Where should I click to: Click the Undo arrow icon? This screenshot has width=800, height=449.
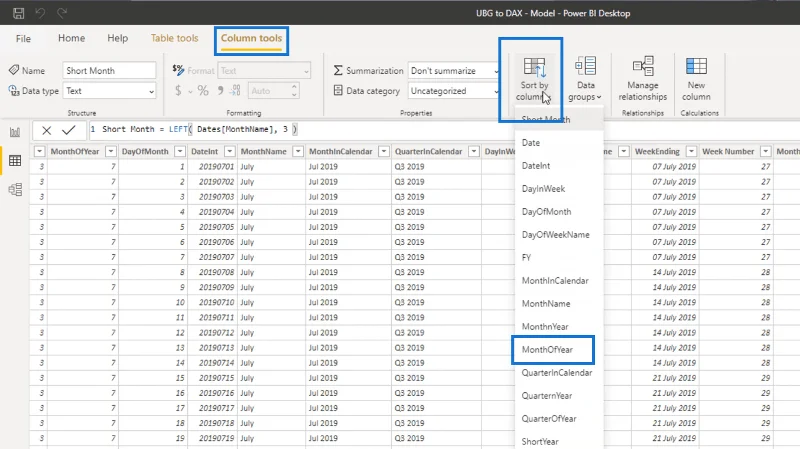click(x=40, y=13)
